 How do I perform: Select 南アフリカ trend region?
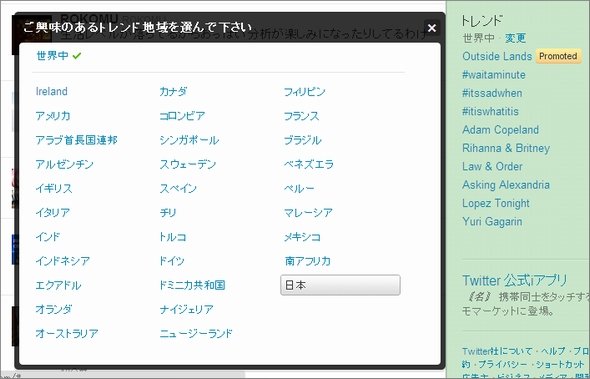click(307, 261)
